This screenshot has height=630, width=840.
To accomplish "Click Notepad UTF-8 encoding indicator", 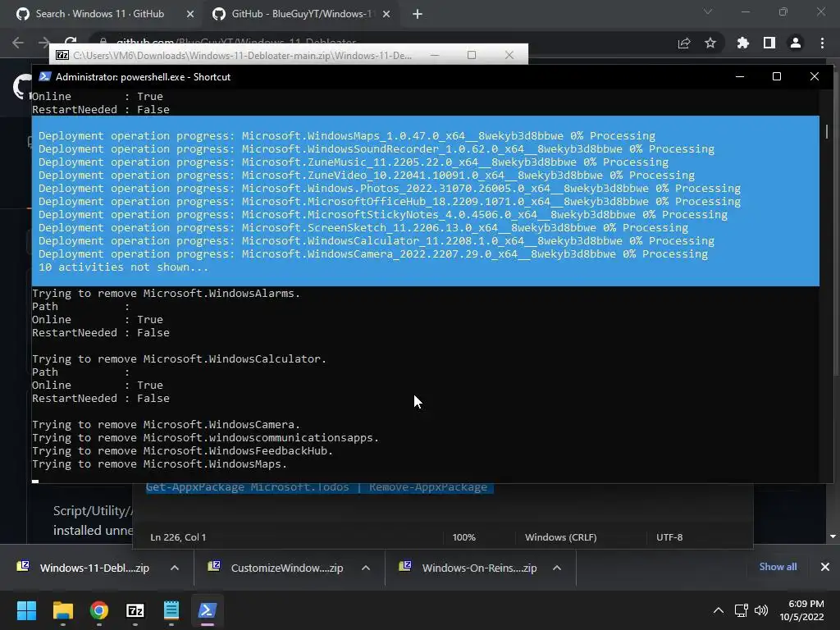I will click(669, 537).
